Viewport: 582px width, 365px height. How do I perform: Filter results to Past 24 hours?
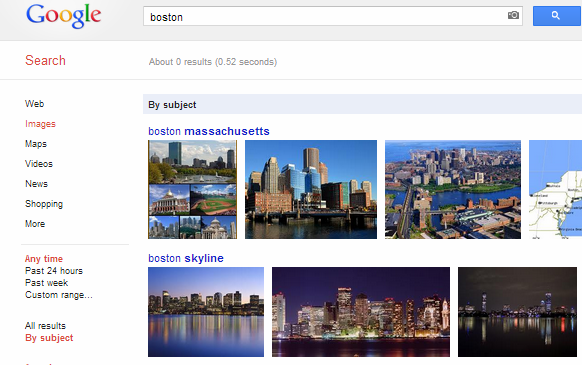tap(54, 271)
